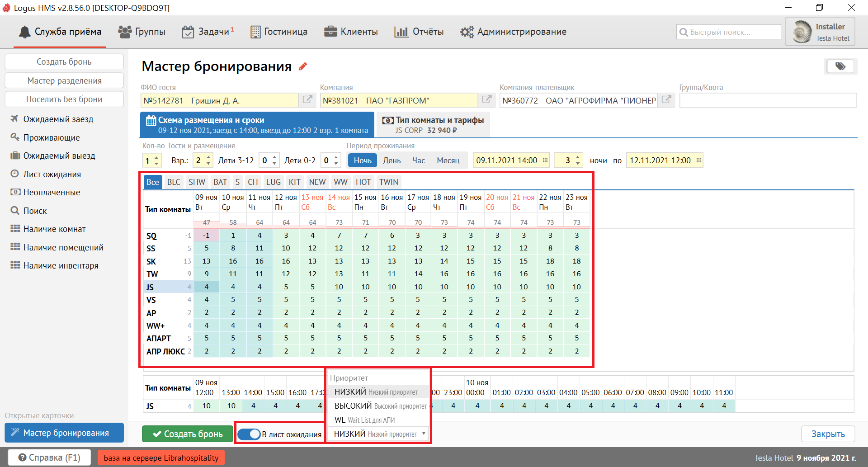Click the green 'Создать бронь' button

pyautogui.click(x=188, y=434)
